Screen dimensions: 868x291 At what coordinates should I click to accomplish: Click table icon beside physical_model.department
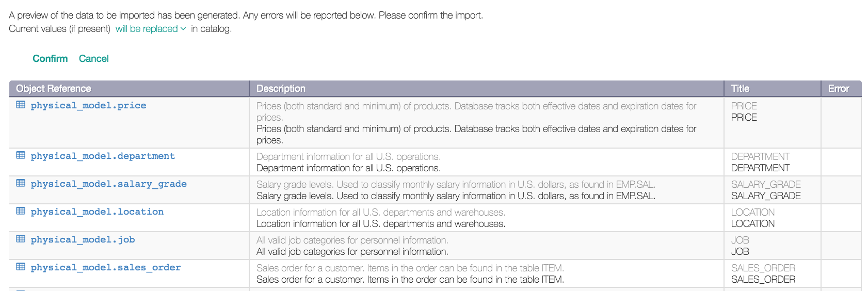(x=21, y=155)
